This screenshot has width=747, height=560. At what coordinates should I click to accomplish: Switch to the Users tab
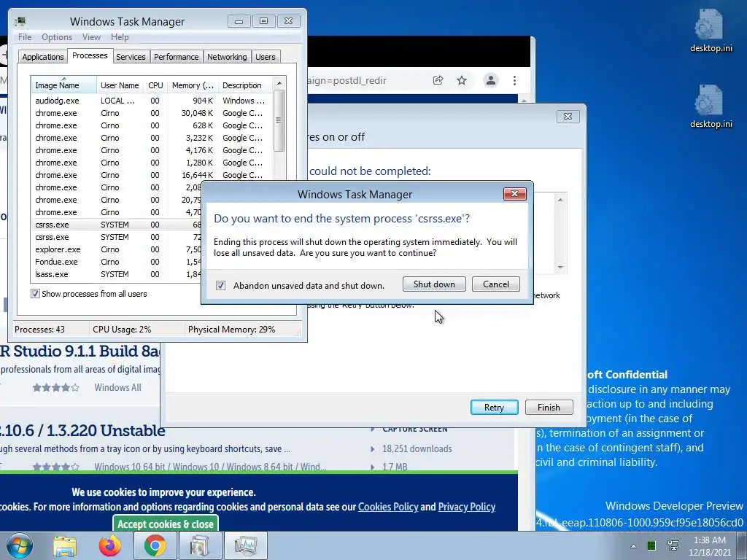(x=265, y=57)
